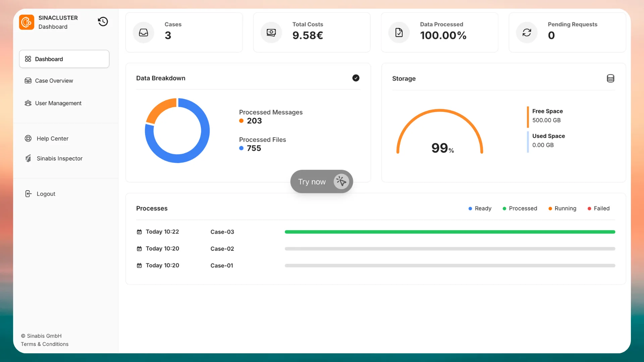Launch Sinabis Inspector from the sidebar
This screenshot has width=644, height=362.
coord(54,159)
